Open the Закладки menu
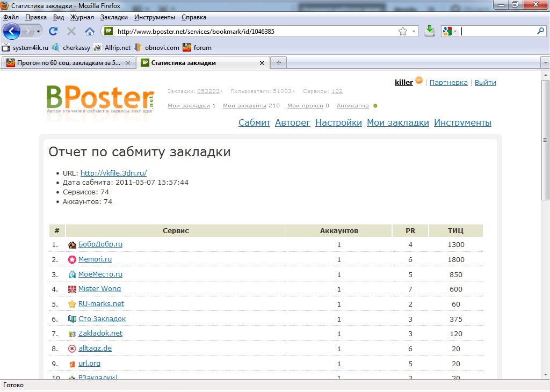This screenshot has width=550, height=392. (x=114, y=17)
